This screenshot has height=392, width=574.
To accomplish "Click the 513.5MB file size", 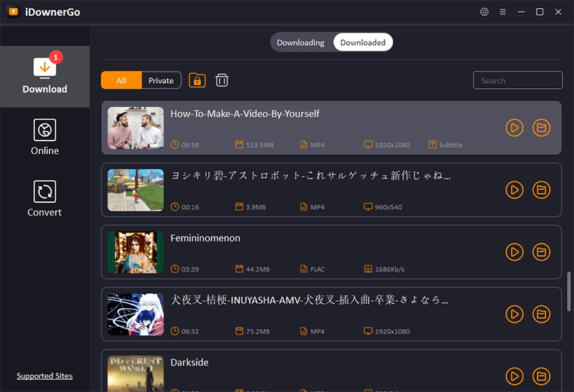I will point(260,145).
